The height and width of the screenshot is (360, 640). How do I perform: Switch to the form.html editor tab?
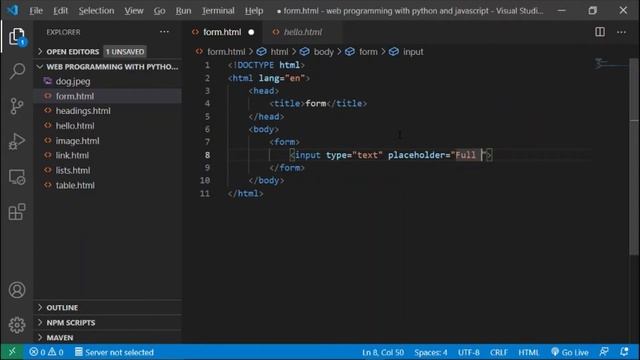pos(222,32)
